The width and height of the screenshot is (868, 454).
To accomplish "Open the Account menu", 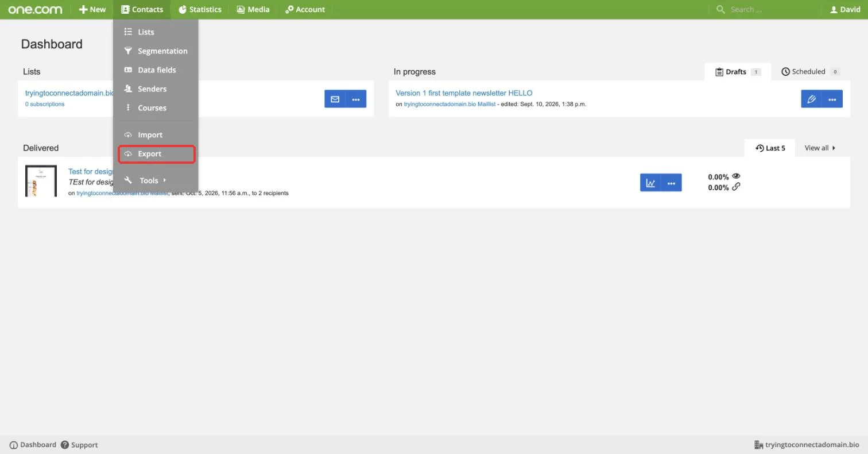I will point(305,9).
